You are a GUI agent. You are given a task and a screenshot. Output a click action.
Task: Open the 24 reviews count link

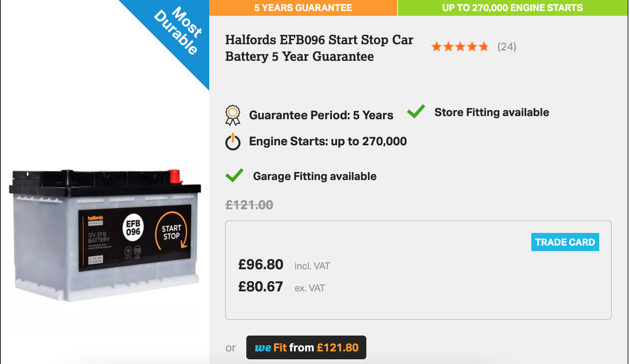pos(506,47)
